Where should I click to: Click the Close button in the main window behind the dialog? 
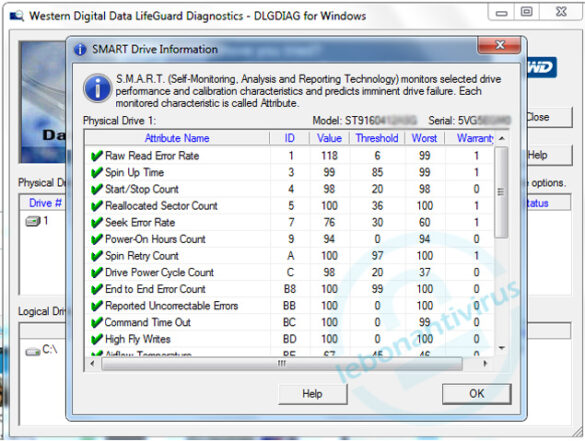(549, 117)
